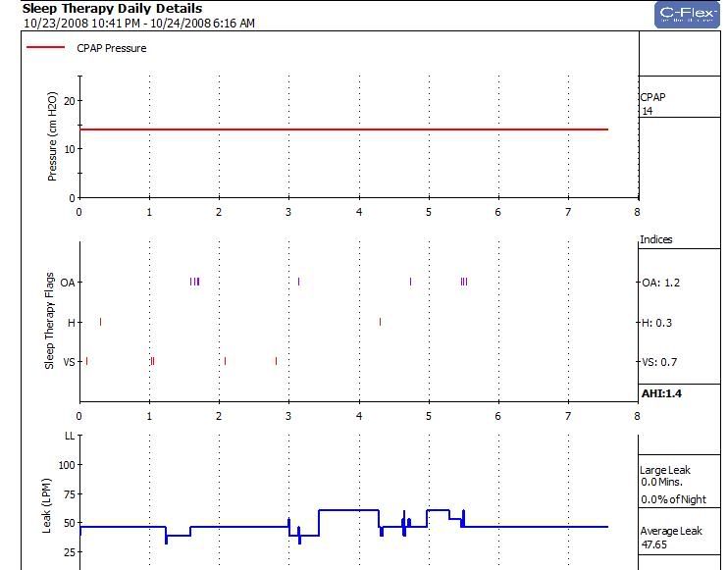Select the H: 0.3 index value
The height and width of the screenshot is (570, 728).
(x=657, y=323)
